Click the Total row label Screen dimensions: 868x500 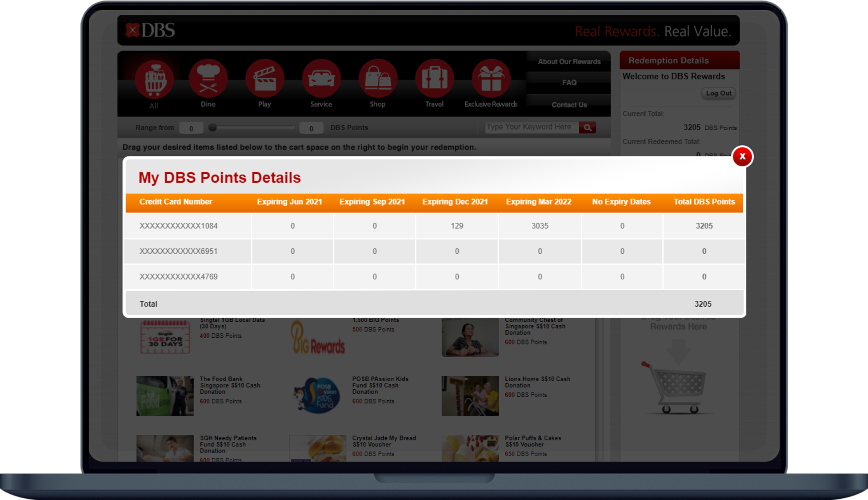148,304
